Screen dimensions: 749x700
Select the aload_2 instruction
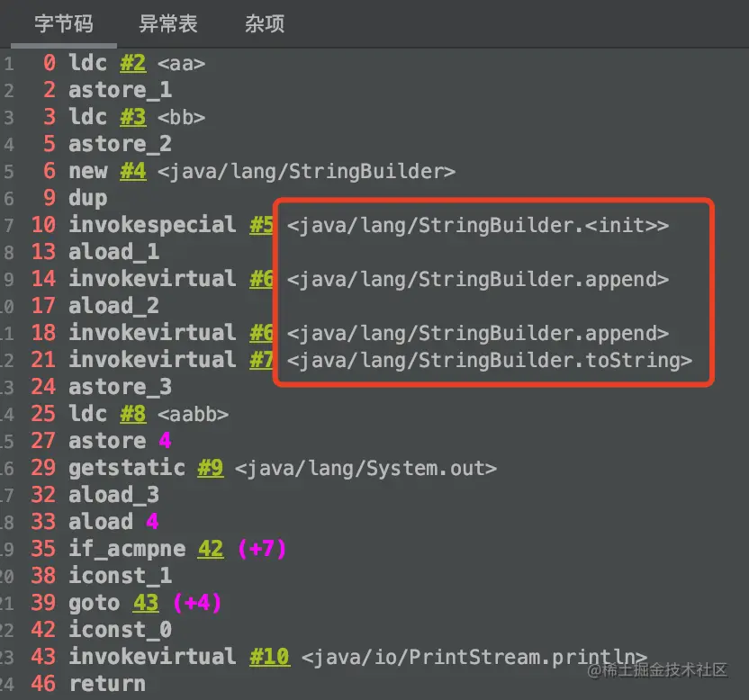tap(113, 306)
